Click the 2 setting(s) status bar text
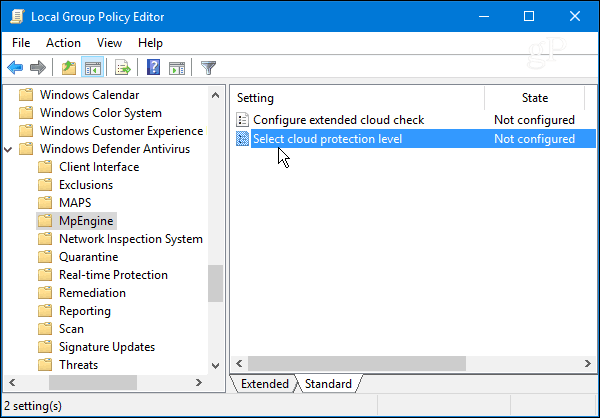This screenshot has height=418, width=600. (x=33, y=405)
